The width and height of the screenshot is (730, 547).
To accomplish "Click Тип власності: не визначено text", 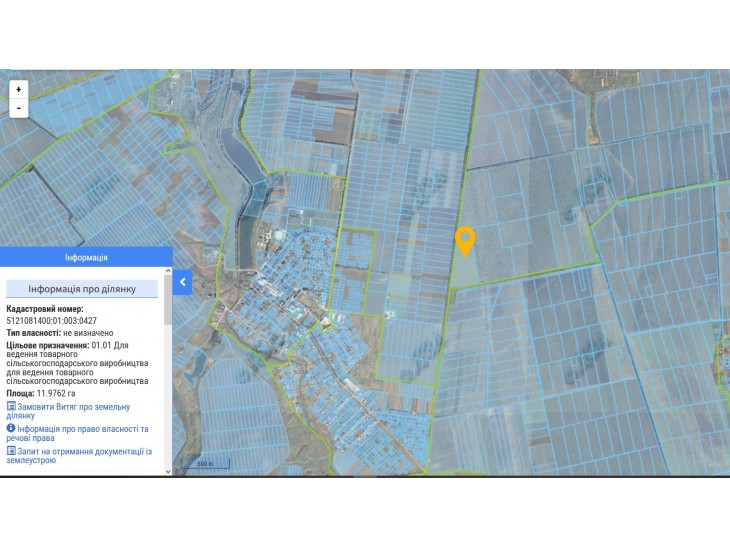I will click(x=60, y=333).
